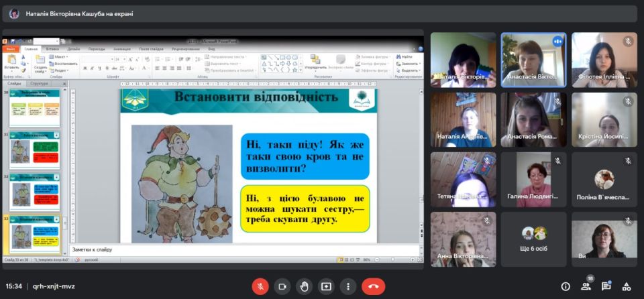Raise your hand in the meeting
644x299 pixels.
pyautogui.click(x=305, y=286)
